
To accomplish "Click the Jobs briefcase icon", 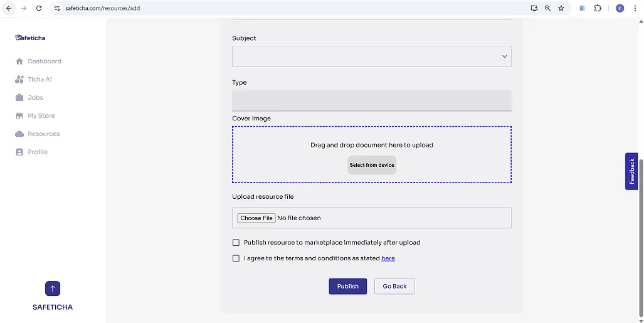I will [19, 97].
